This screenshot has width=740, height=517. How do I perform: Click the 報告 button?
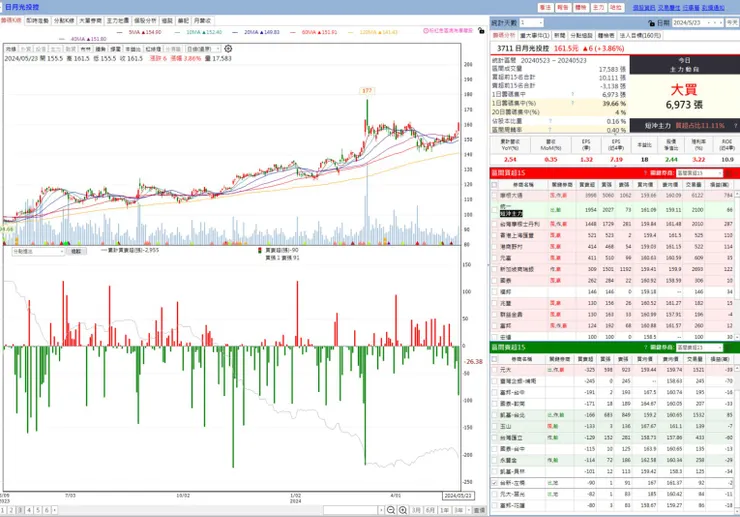pyautogui.click(x=563, y=8)
